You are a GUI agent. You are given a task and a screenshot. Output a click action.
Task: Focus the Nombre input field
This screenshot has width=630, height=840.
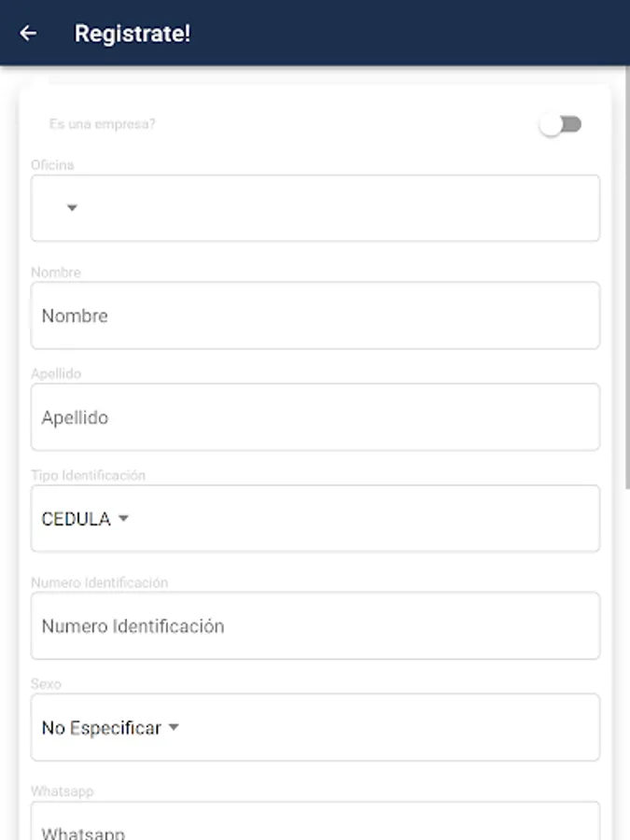click(x=315, y=316)
